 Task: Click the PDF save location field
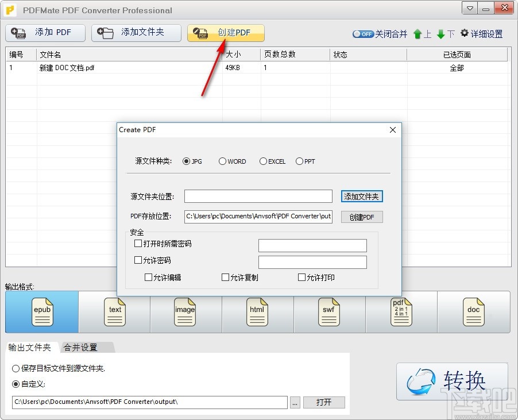coord(258,217)
